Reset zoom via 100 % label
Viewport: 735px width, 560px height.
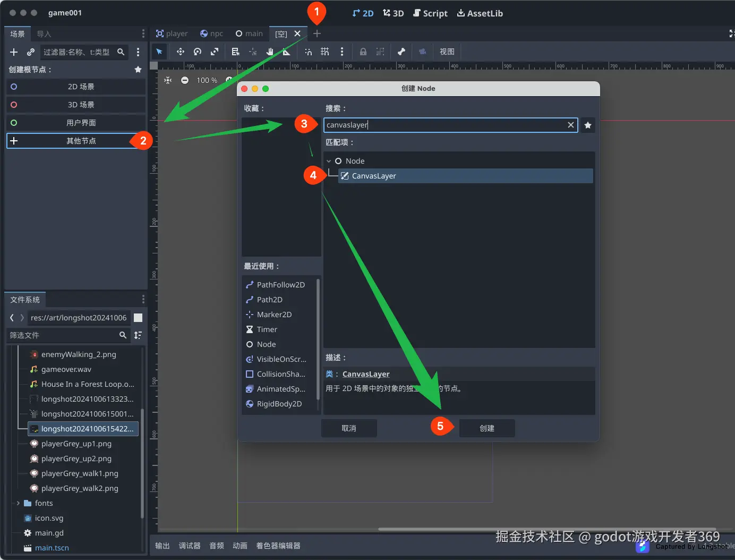207,80
